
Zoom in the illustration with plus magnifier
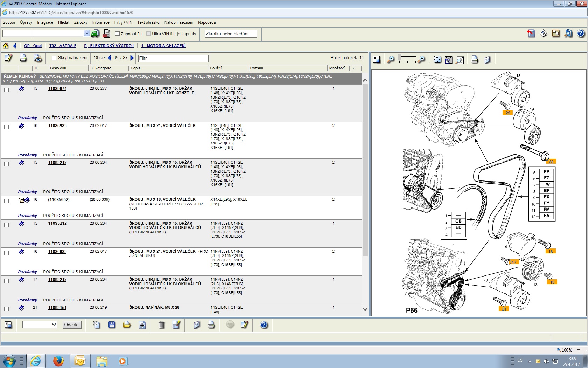[422, 60]
